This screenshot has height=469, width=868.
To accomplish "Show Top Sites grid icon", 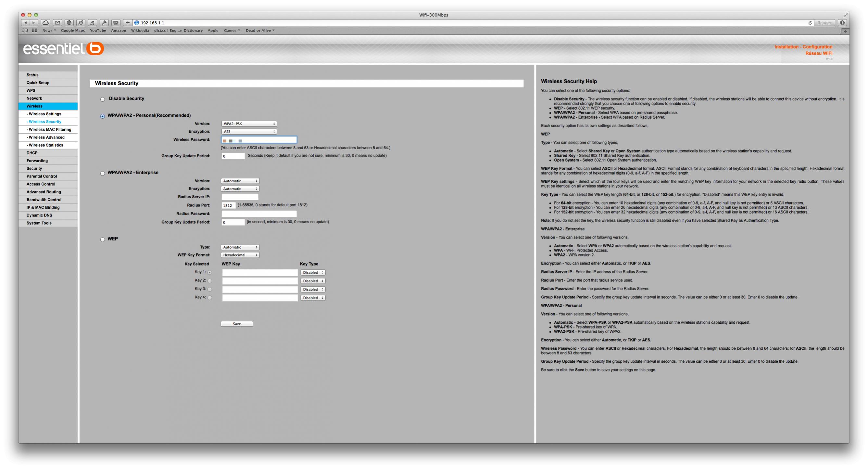I will [x=34, y=30].
